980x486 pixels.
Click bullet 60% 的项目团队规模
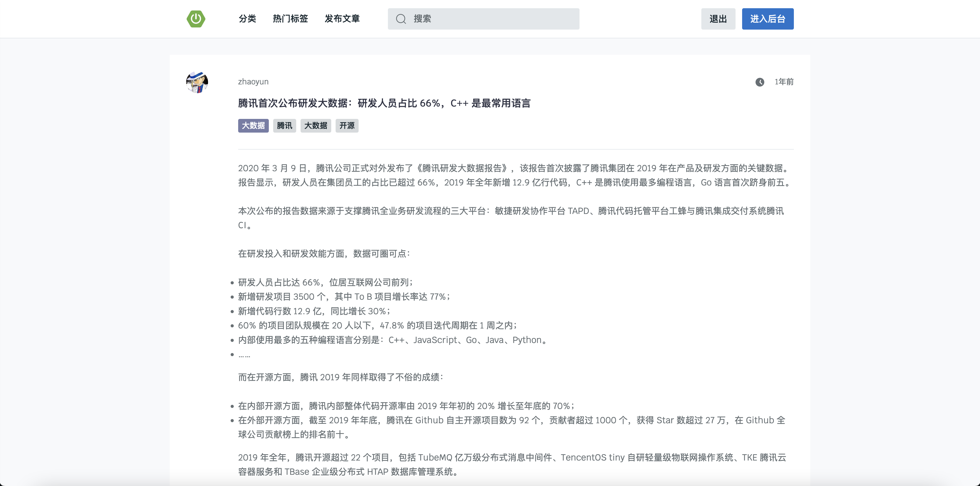point(378,325)
